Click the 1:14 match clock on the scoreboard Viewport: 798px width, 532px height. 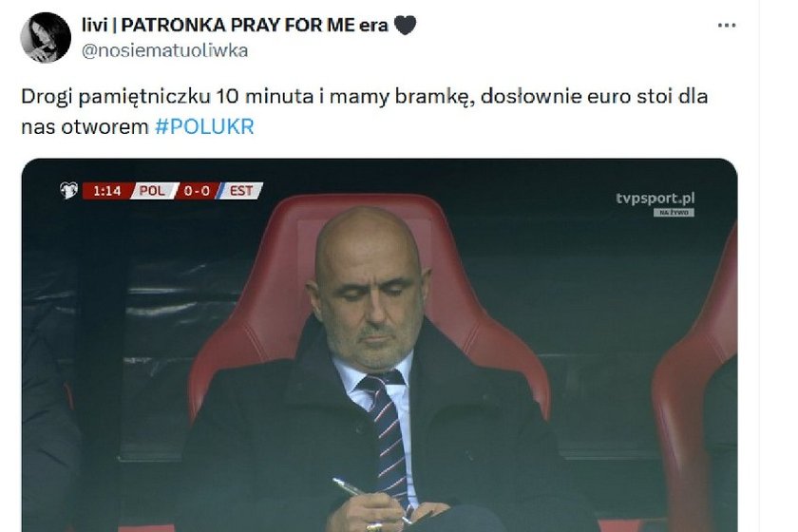(x=106, y=191)
